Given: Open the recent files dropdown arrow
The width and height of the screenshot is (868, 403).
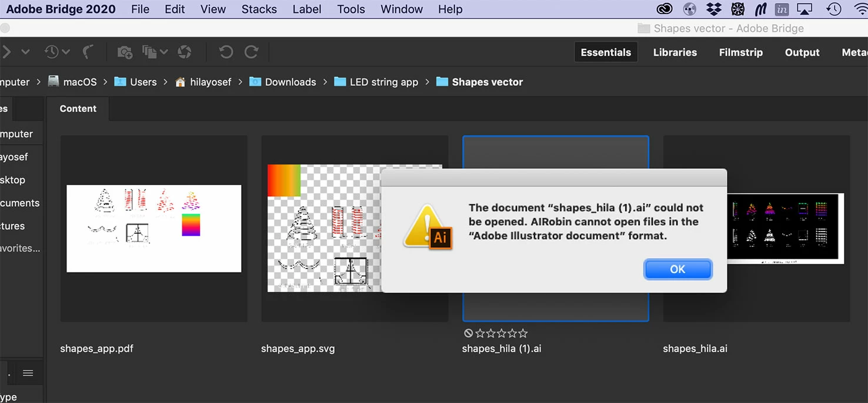Looking at the screenshot, I should coord(66,52).
